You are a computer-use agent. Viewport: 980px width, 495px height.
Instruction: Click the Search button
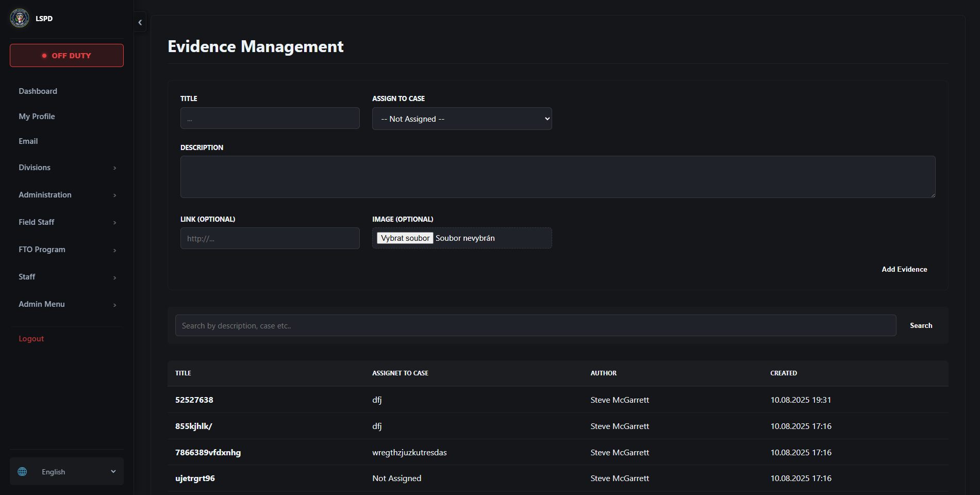pos(921,325)
